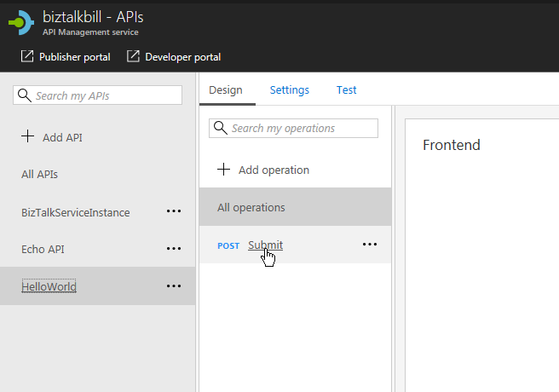This screenshot has width=559, height=392.
Task: Open the Publisher portal link
Action: click(x=74, y=57)
